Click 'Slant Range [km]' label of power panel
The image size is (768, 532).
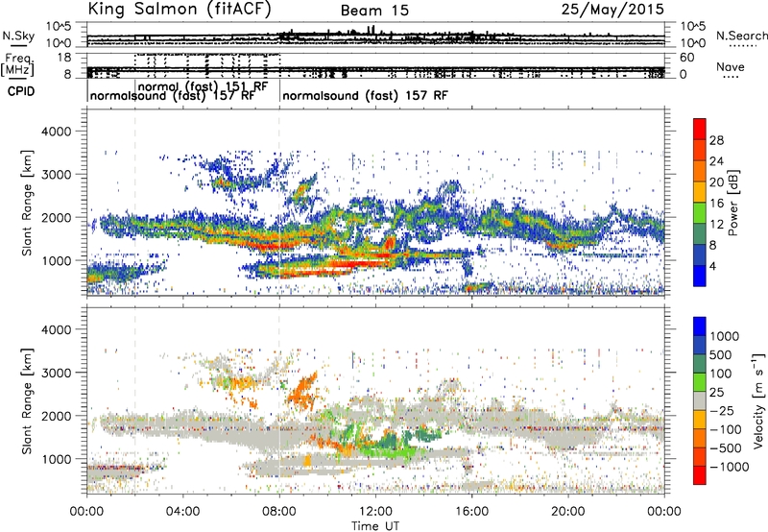point(27,204)
